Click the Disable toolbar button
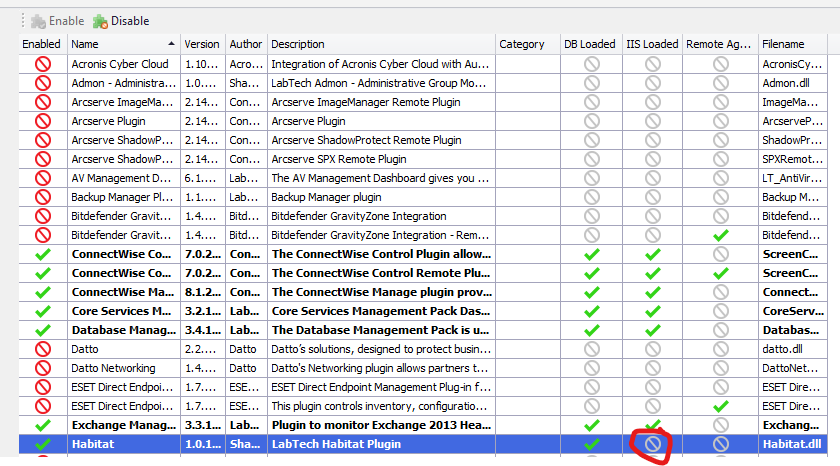Viewport: 840px width, 466px height. pyautogui.click(x=120, y=20)
